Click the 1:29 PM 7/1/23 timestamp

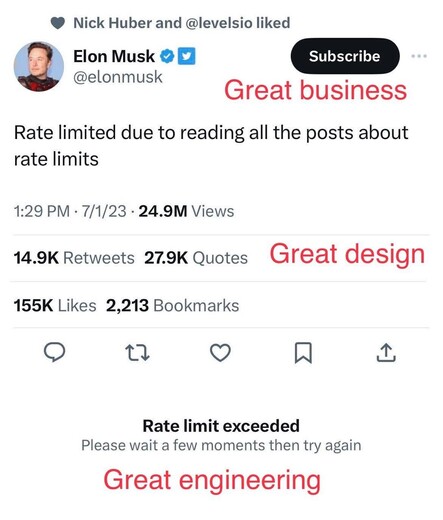click(x=70, y=211)
